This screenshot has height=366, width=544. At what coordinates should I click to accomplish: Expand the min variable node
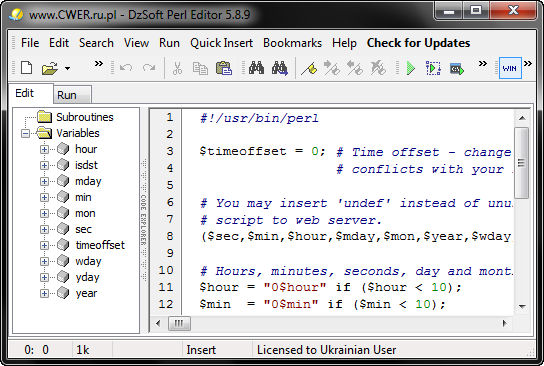[x=44, y=197]
